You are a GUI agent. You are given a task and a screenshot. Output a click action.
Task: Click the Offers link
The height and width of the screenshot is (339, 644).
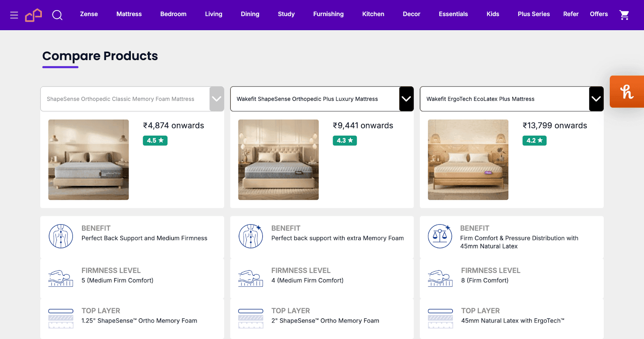tap(599, 14)
